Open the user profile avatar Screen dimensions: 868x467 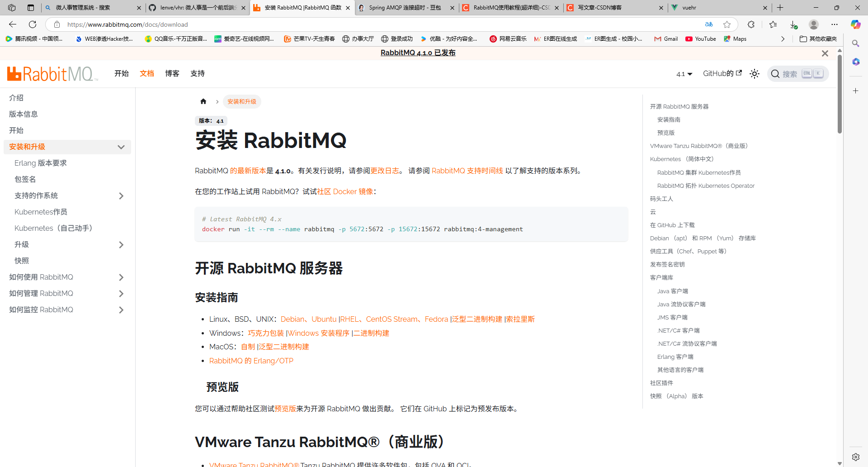[814, 24]
